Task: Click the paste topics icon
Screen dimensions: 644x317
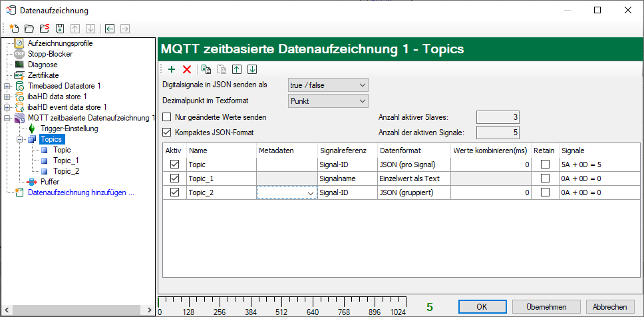Action: [x=222, y=69]
